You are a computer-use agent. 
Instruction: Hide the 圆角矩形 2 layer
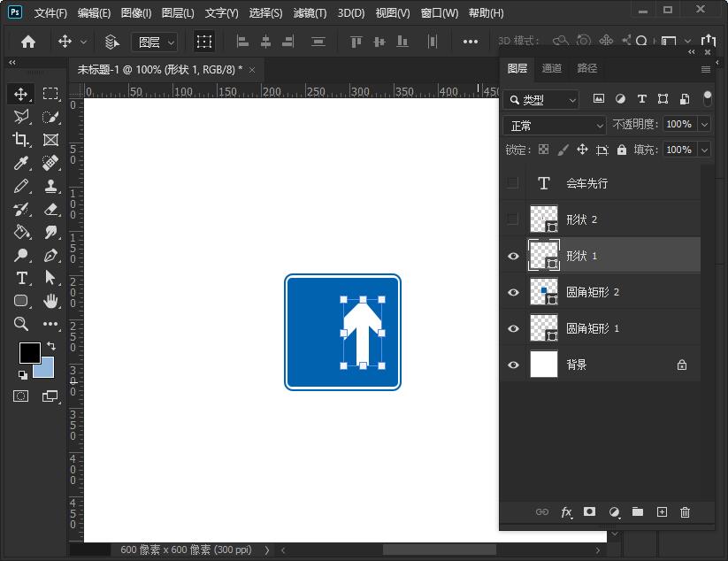[x=513, y=292]
